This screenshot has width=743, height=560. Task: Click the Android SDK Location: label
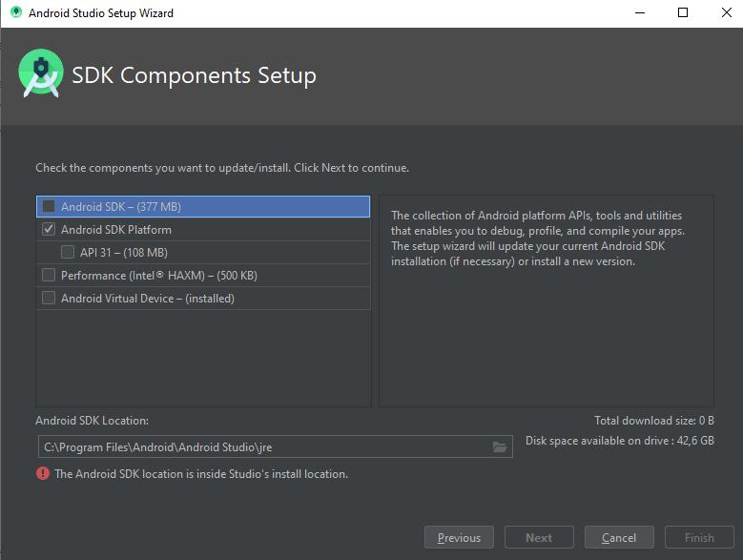[x=92, y=421]
